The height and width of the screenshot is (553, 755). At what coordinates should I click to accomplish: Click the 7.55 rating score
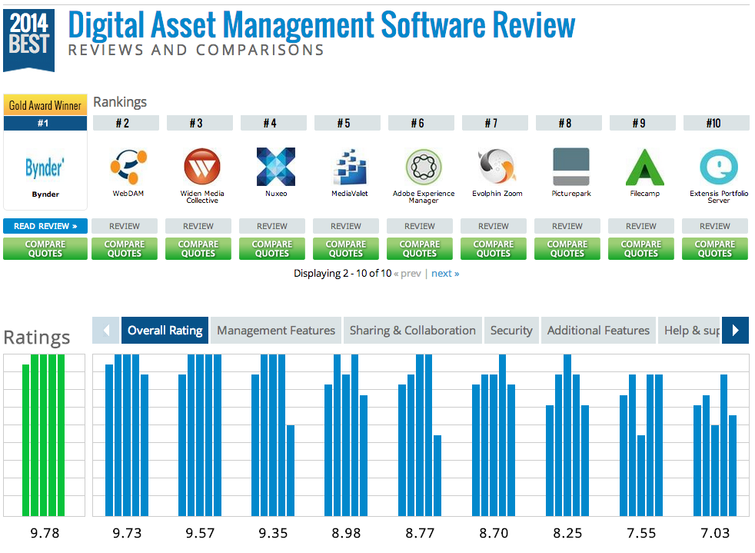[x=641, y=533]
